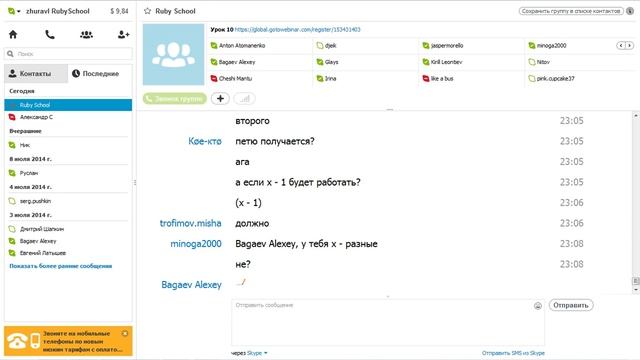640x360 pixels.
Task: Click sender name Кое-кто in chat
Action: tap(205, 141)
